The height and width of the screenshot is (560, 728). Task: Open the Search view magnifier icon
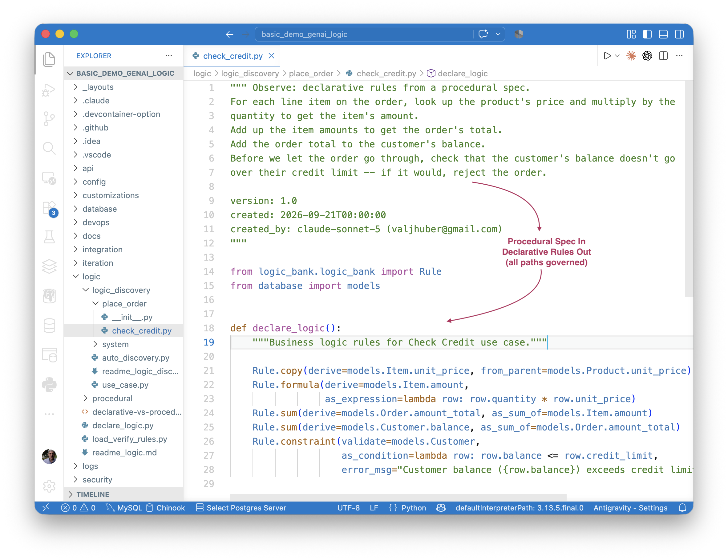[49, 148]
